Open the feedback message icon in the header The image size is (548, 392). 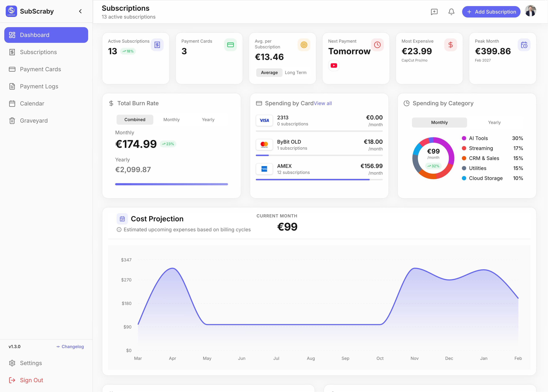434,12
